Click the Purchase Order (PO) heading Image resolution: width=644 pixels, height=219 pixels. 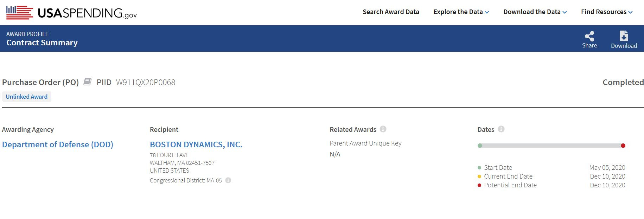(40, 82)
